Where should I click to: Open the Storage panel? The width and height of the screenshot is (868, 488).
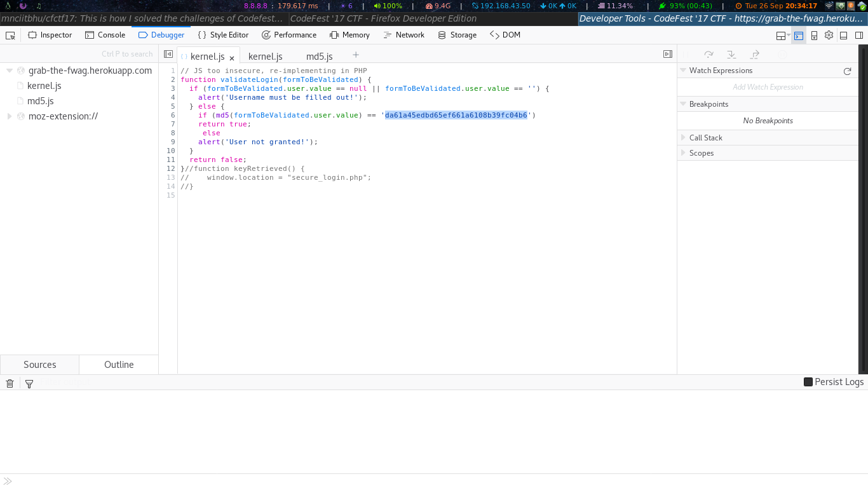457,35
